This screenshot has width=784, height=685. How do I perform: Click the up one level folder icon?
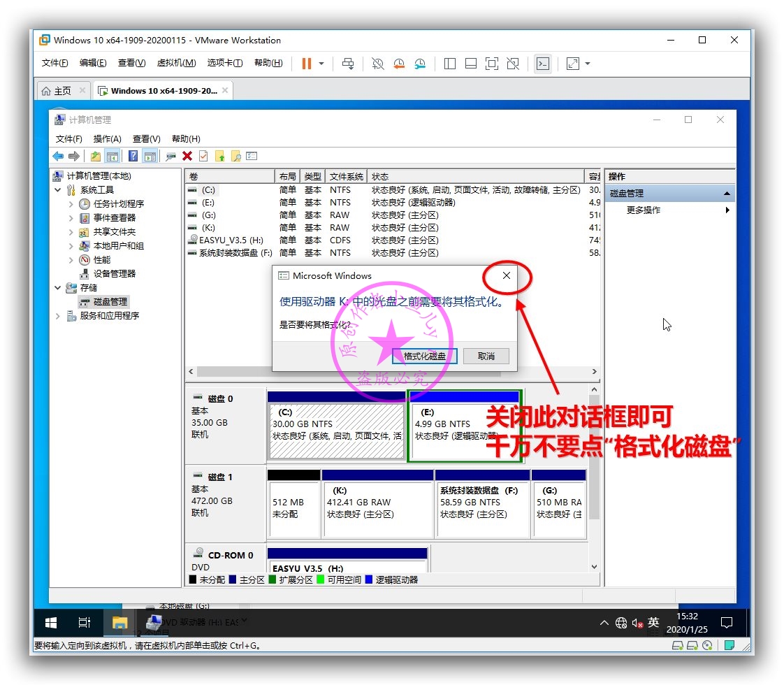96,157
